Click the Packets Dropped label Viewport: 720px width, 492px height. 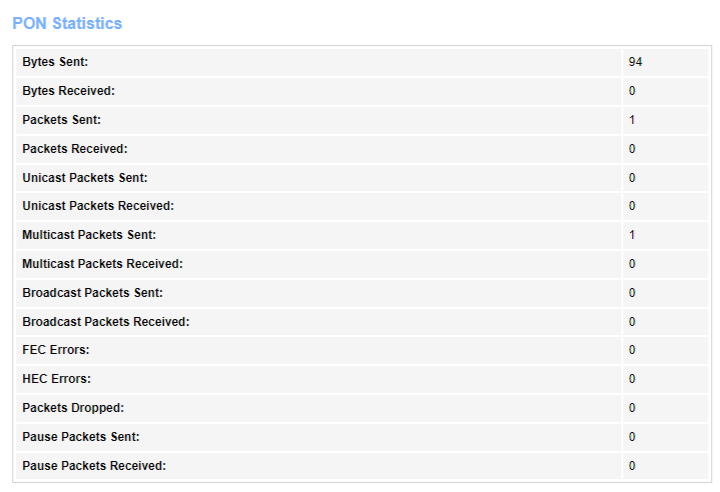coord(73,408)
